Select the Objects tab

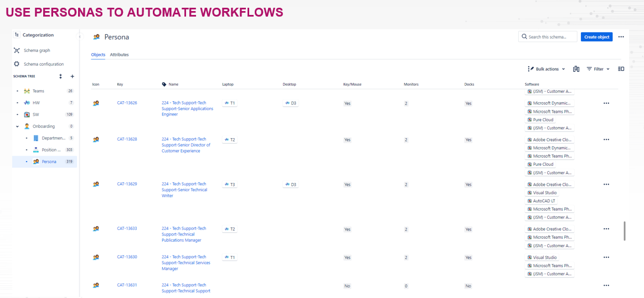98,55
